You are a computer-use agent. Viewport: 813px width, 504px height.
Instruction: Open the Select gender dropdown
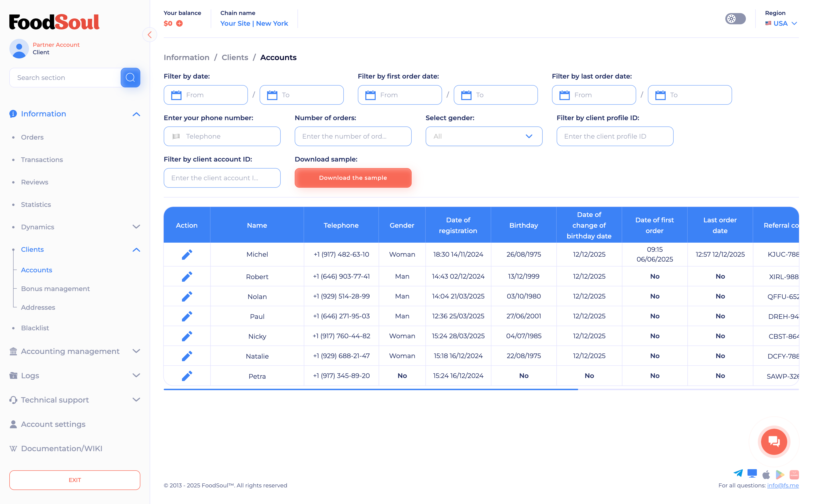[483, 136]
